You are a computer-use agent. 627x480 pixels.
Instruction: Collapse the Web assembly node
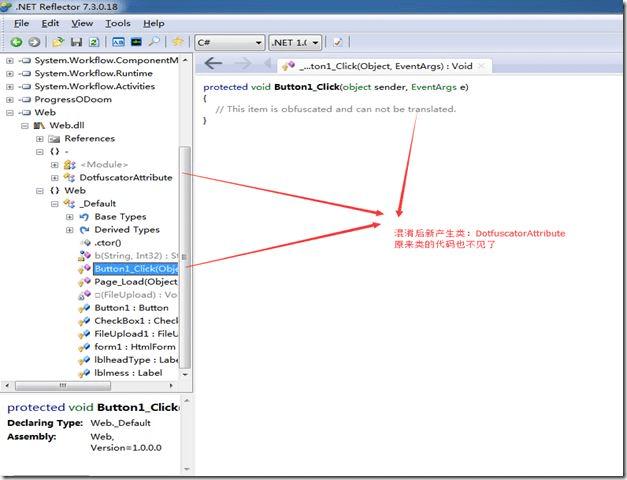(10, 113)
